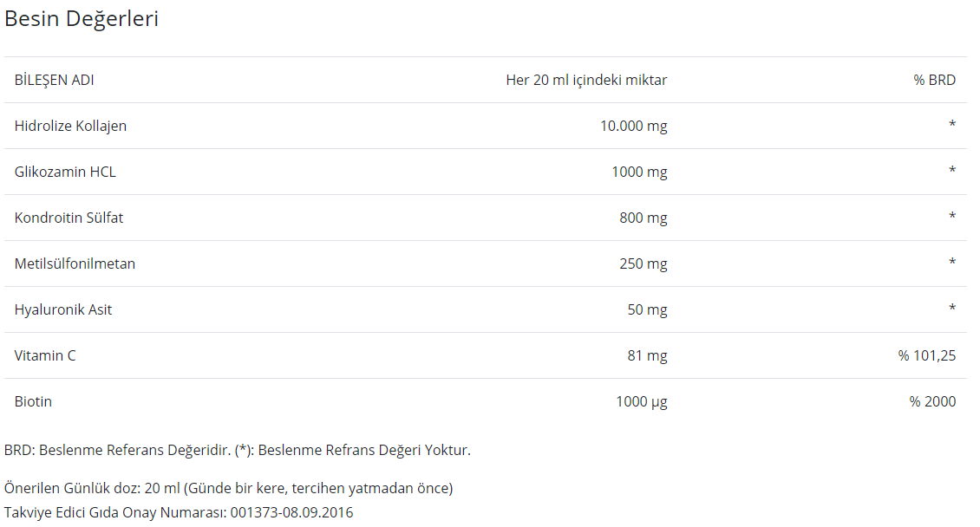Click the 800 mg amount cell

[644, 218]
